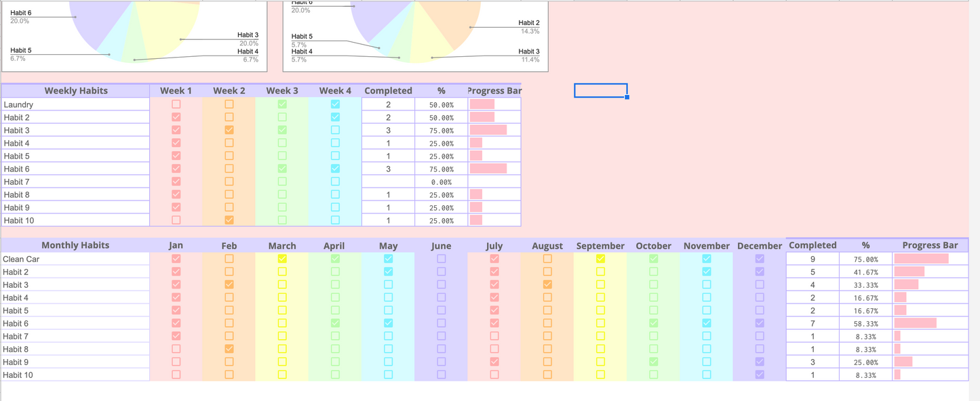Uncheck monthly Habit 9 October checkbox
Image resolution: width=980 pixels, height=401 pixels.
pos(653,362)
